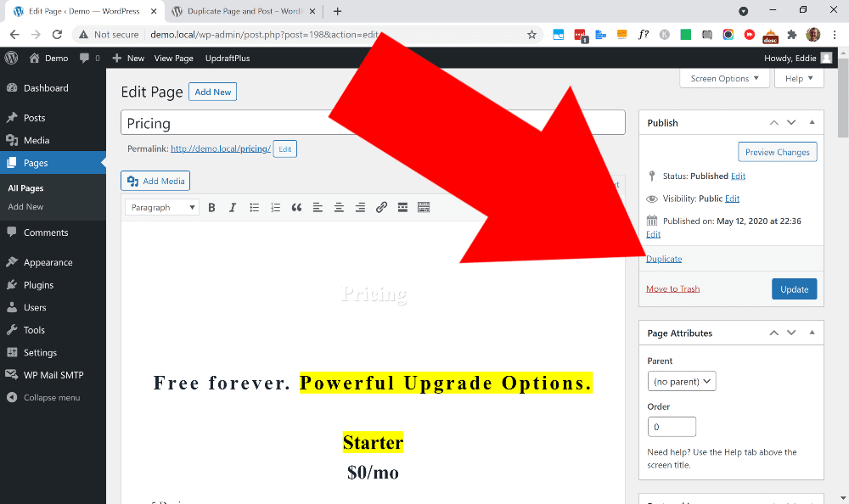Image resolution: width=849 pixels, height=504 pixels.
Task: Click the numbered list icon
Action: [x=275, y=207]
